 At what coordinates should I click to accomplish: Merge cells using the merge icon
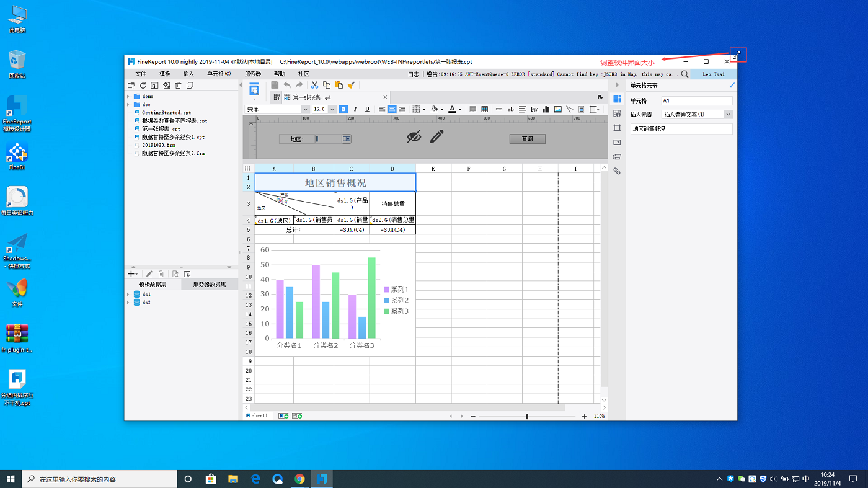(x=472, y=109)
